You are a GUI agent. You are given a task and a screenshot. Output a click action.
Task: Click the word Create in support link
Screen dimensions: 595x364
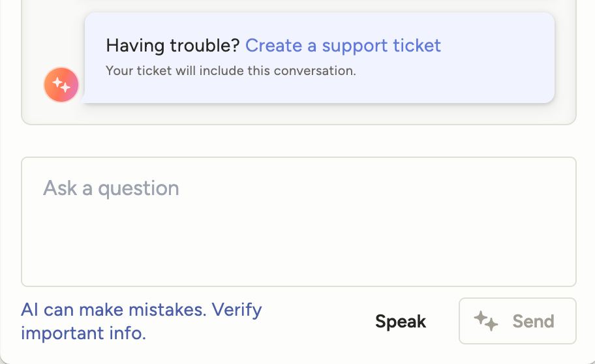(x=273, y=46)
